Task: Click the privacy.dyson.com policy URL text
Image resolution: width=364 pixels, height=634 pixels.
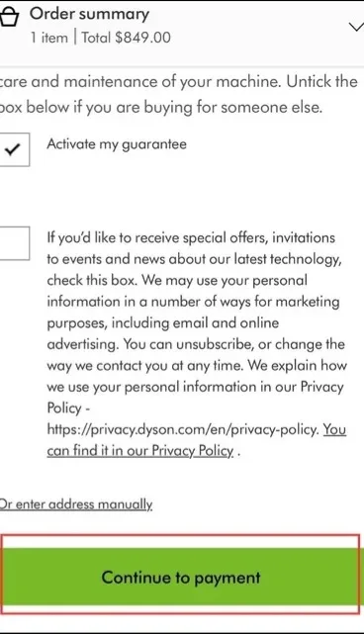Action: [183, 429]
